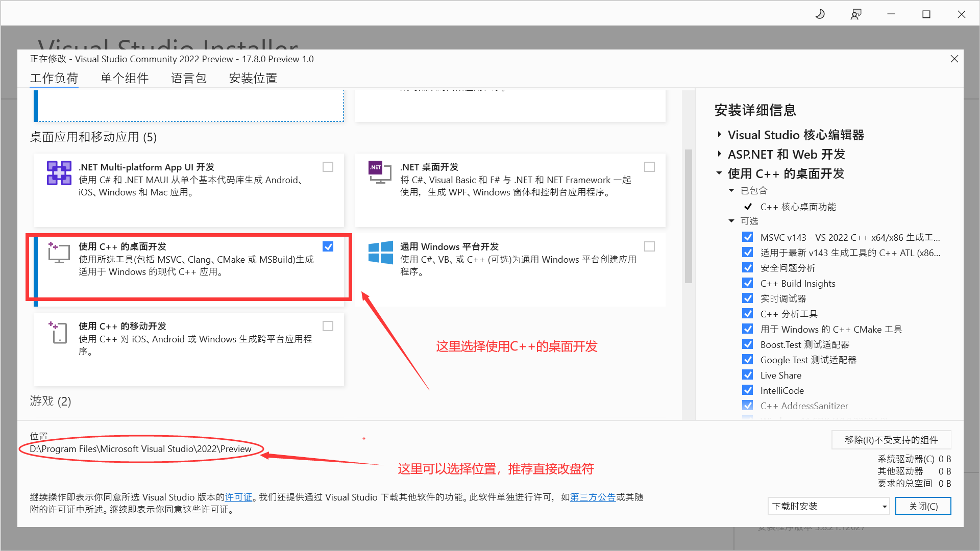Check the 通用 Windows 平台开发 workload
The width and height of the screenshot is (980, 551).
[649, 246]
